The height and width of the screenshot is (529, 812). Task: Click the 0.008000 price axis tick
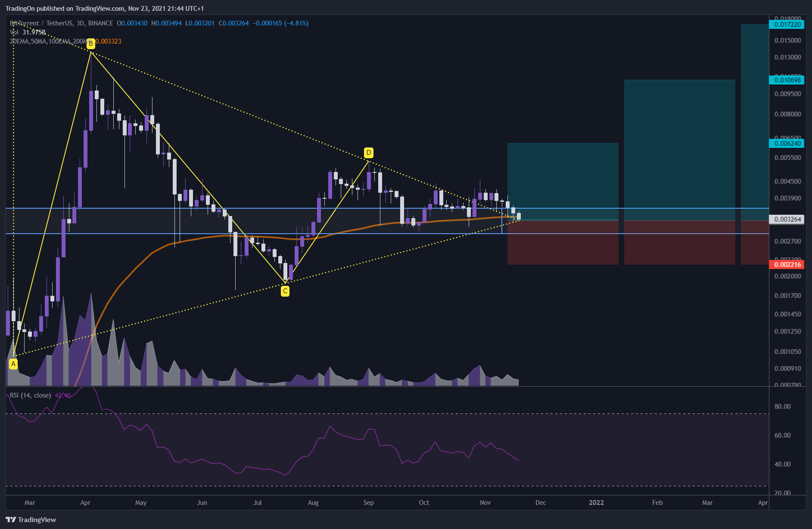pos(788,114)
